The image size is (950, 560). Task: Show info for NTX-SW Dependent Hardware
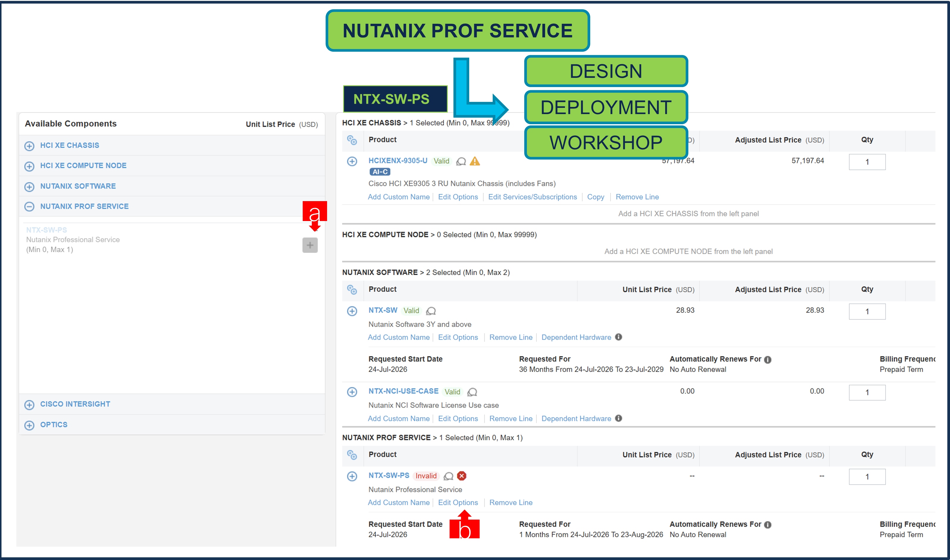618,337
